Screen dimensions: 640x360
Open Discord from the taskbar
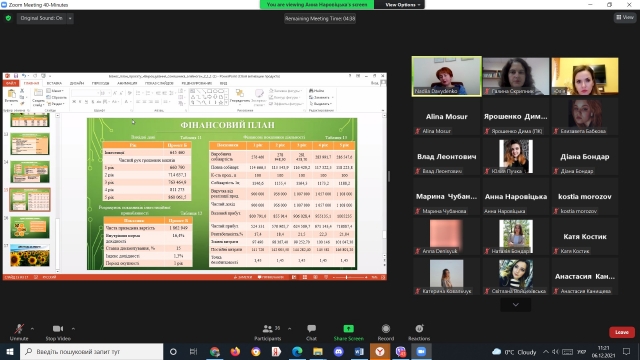338,351
